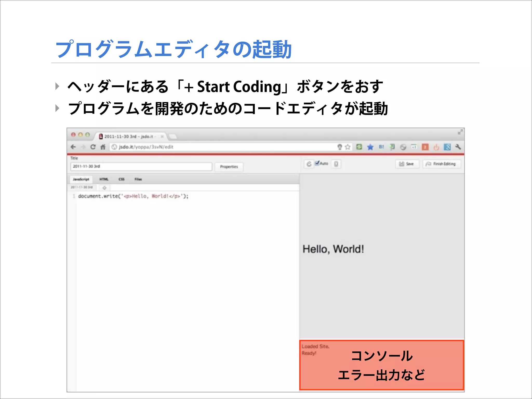This screenshot has width=532, height=399.
Task: Click the Hatena B! bookmark extension
Action: [381, 147]
